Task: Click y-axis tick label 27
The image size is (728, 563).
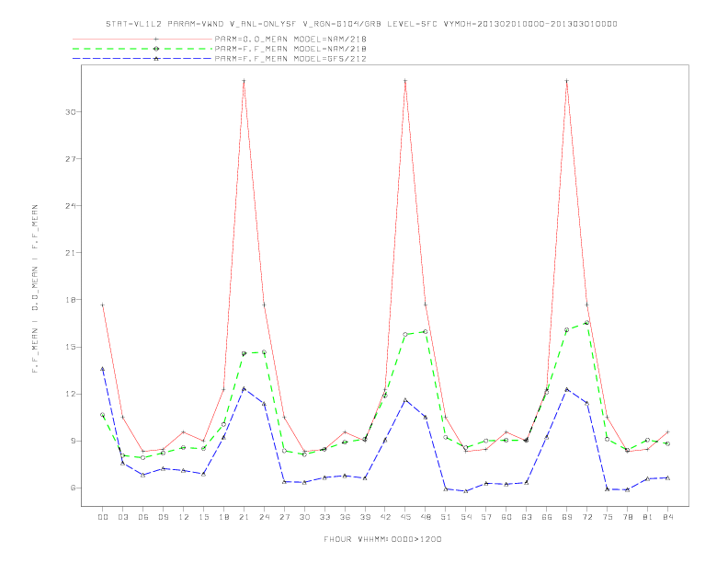Action: click(71, 159)
